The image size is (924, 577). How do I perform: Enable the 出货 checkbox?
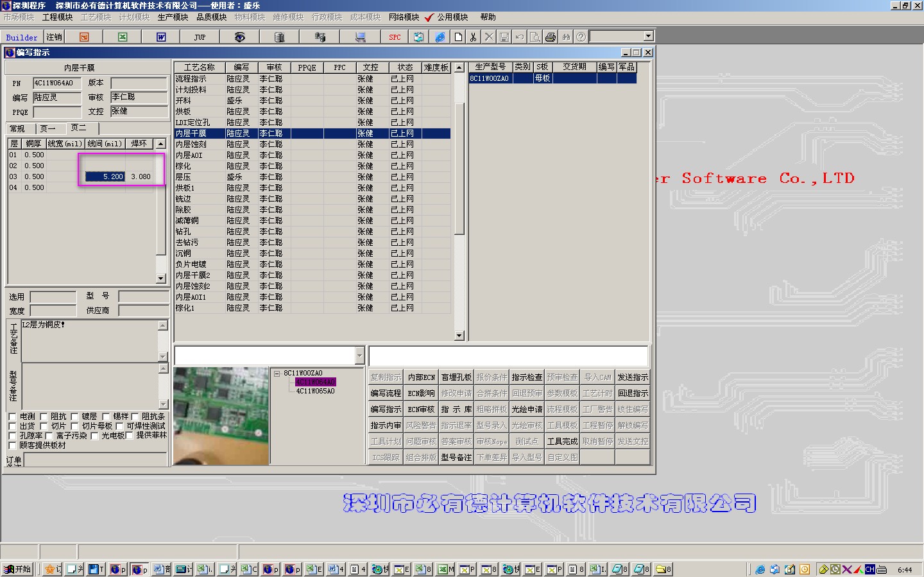[x=12, y=426]
